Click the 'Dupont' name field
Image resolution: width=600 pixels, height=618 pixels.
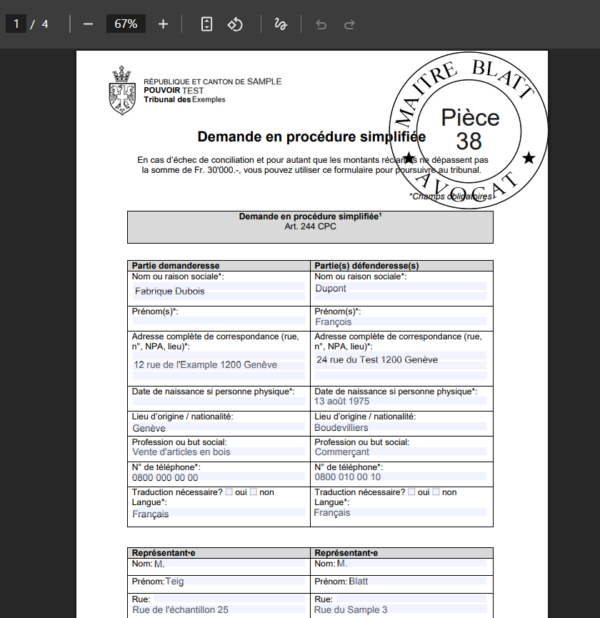coord(401,291)
